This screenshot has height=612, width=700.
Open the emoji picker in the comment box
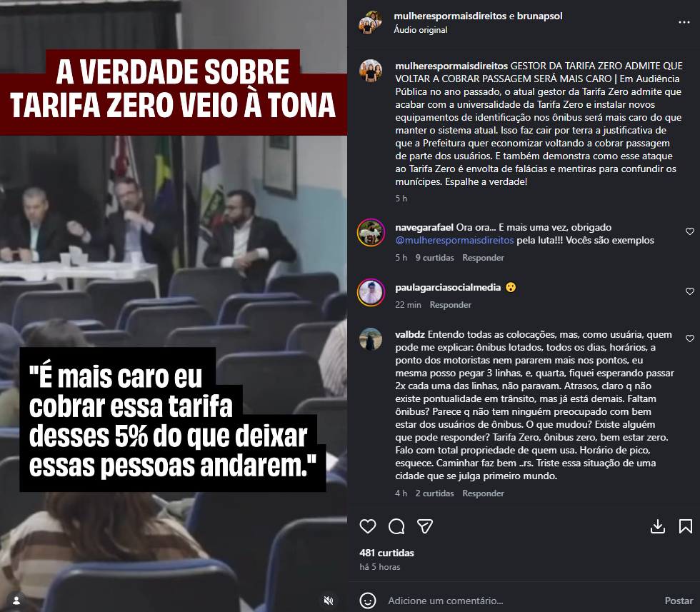(368, 601)
